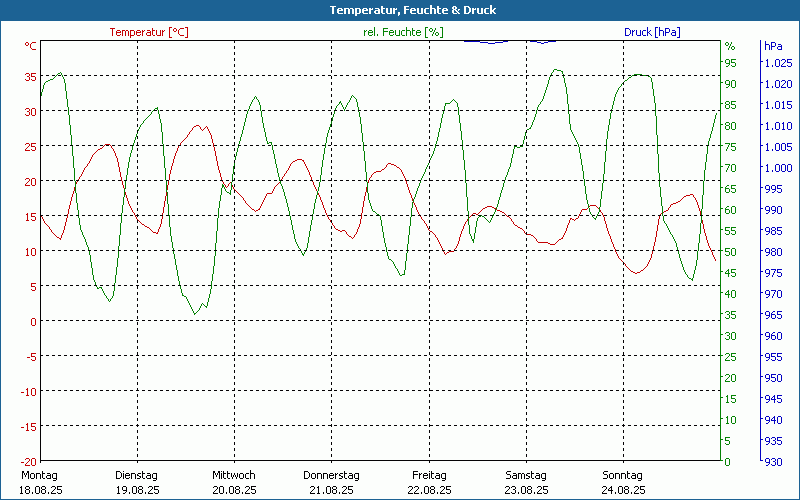This screenshot has height=500, width=800.
Task: Click the 930 value on the pressure axis
Action: click(773, 461)
